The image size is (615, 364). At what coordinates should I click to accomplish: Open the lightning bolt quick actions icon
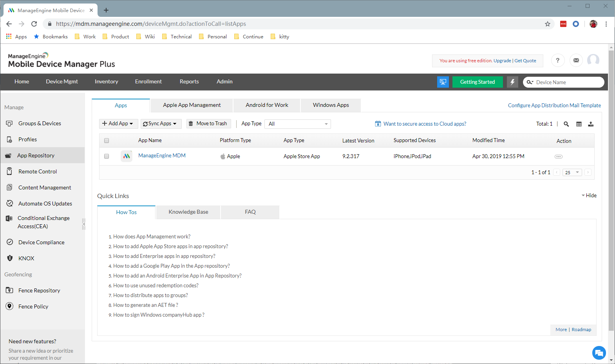click(x=512, y=82)
